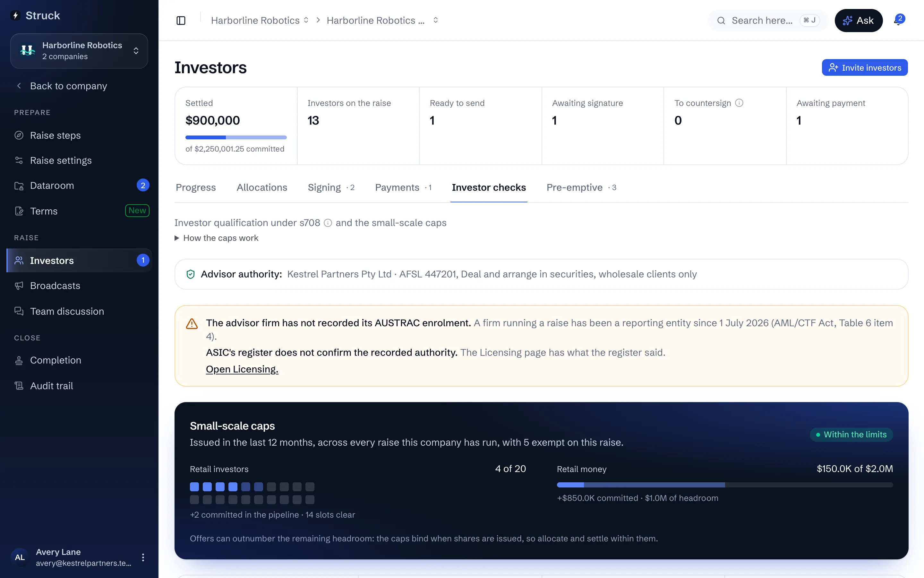Click the Audit trail icon

pos(19,386)
